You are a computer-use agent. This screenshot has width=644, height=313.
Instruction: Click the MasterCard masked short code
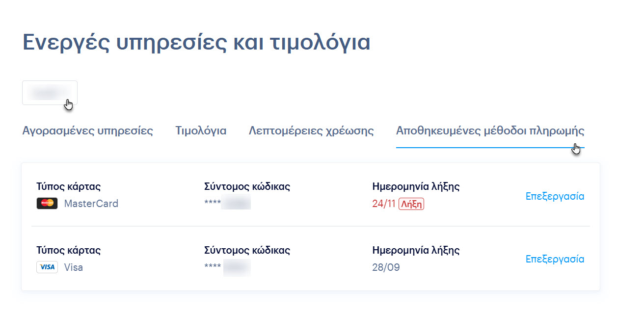(x=227, y=204)
